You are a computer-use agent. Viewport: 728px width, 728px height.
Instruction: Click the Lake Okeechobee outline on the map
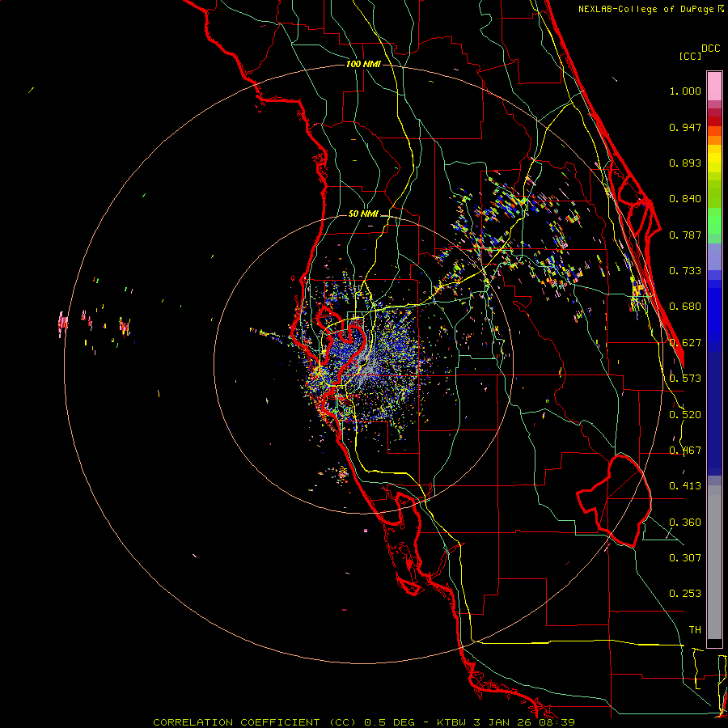(616, 501)
